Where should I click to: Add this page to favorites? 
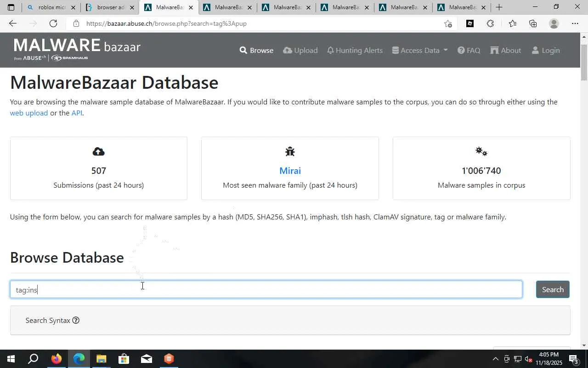(448, 23)
